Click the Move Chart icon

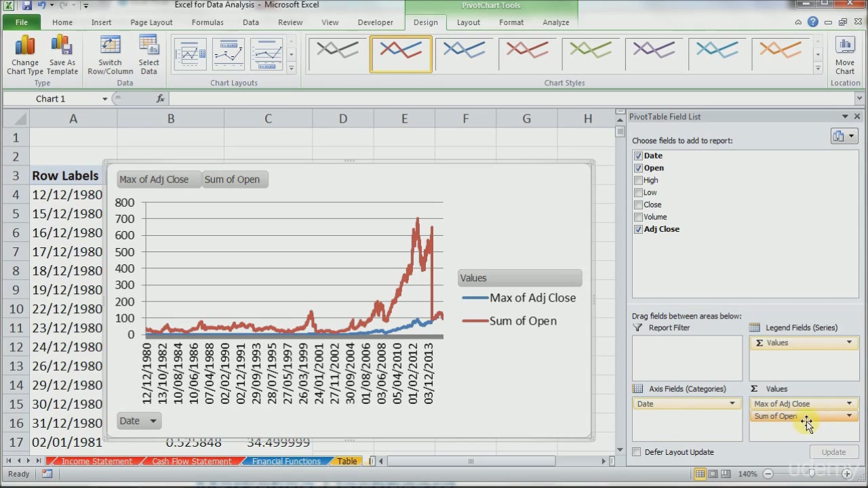[x=845, y=55]
